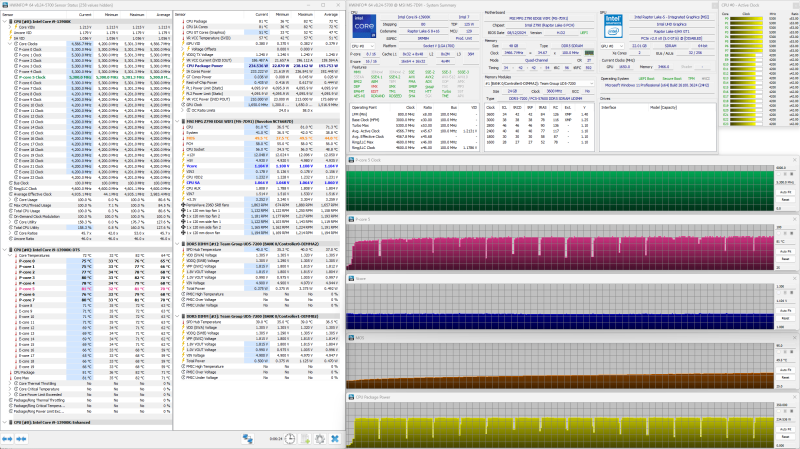Open sensor settings gear icon

pos(320,438)
